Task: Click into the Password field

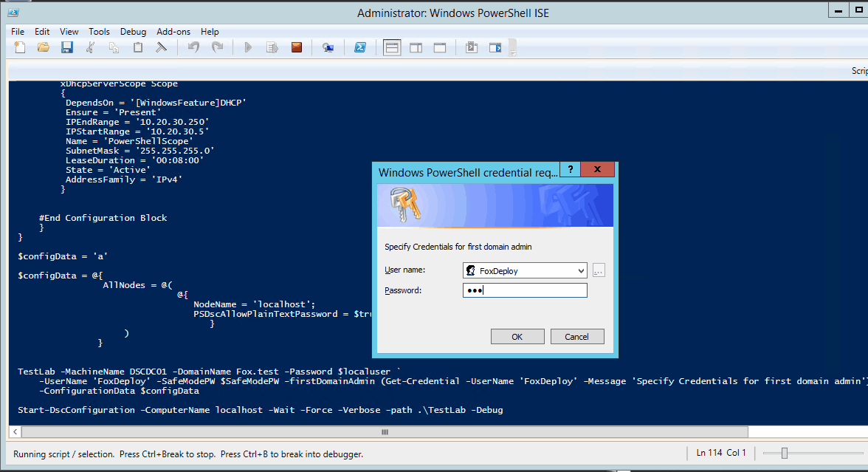Action: (x=525, y=290)
